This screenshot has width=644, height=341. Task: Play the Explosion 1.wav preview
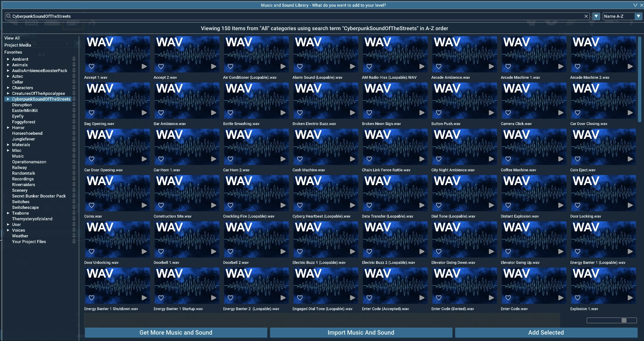coord(630,298)
